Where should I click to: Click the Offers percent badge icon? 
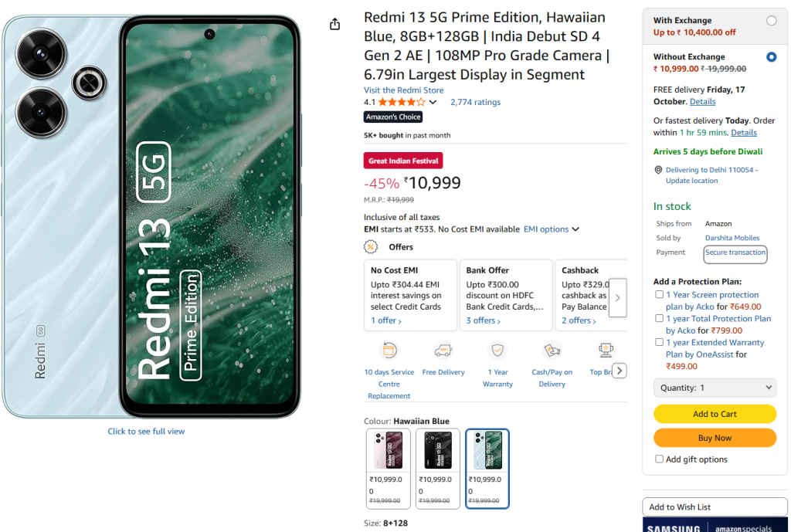click(368, 247)
